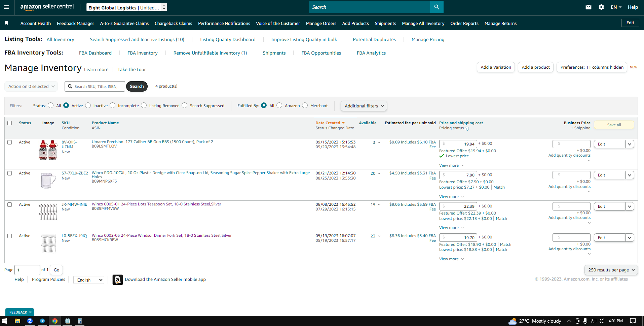The image size is (644, 326).
Task: Open Order Reports menu item
Action: (x=464, y=23)
